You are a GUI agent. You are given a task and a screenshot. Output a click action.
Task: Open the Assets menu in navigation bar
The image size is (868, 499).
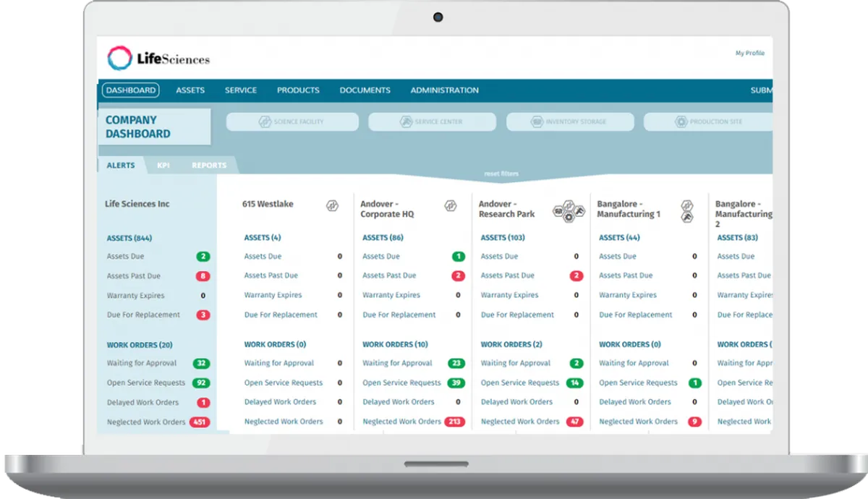(x=190, y=90)
